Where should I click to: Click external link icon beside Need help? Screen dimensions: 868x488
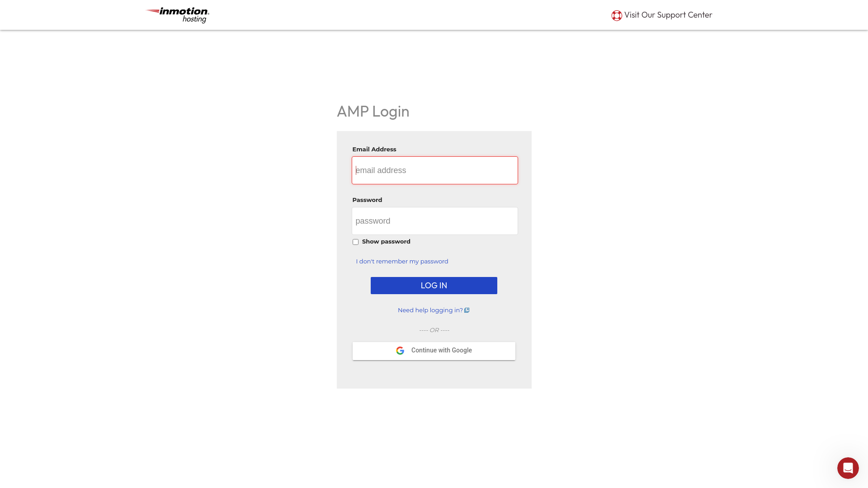[467, 310]
